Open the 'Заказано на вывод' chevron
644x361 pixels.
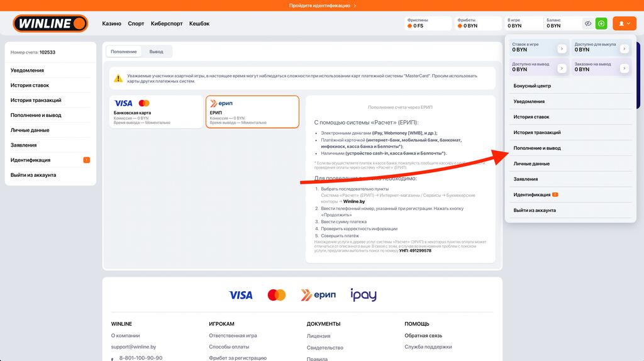[624, 67]
